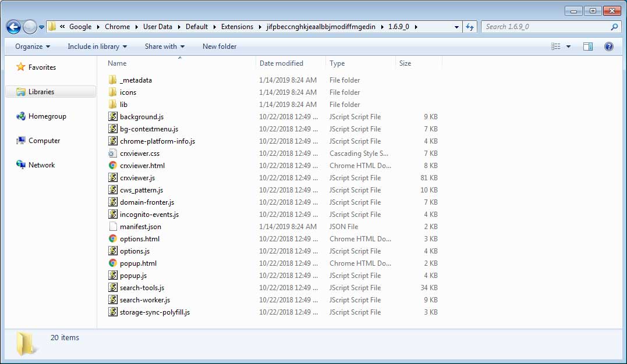Select the options.html Chrome icon
Viewport: 627px width, 364px height.
click(x=113, y=239)
